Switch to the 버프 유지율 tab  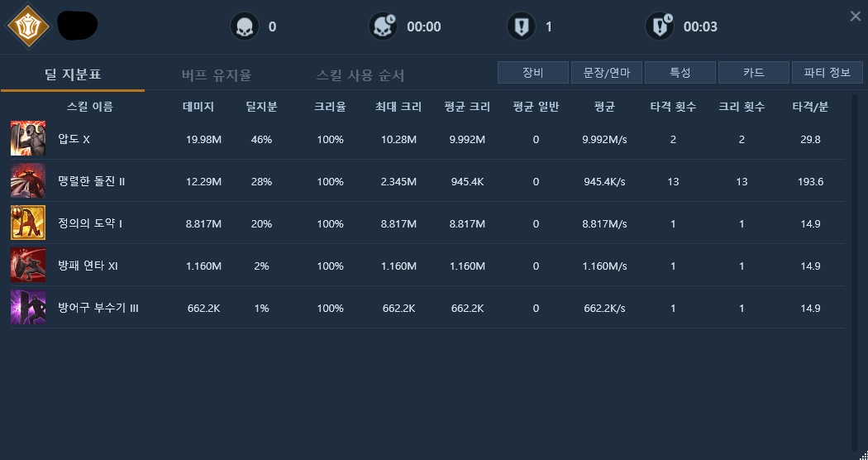217,75
